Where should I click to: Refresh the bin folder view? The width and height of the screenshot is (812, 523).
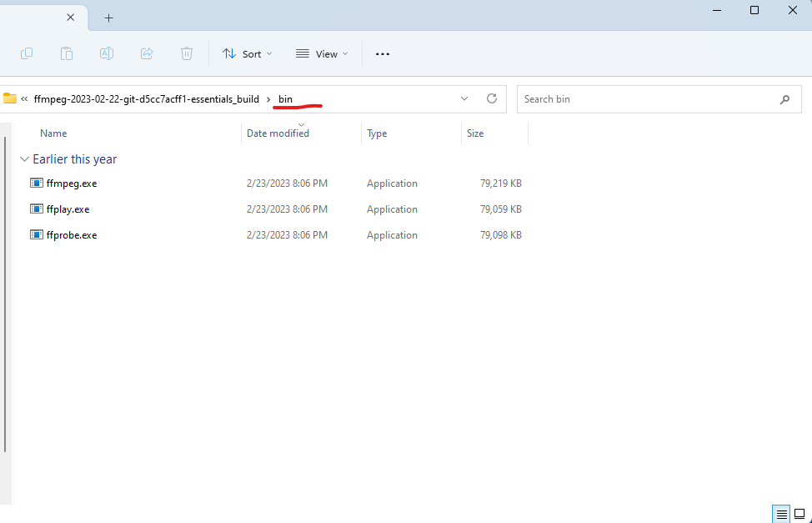coord(492,98)
